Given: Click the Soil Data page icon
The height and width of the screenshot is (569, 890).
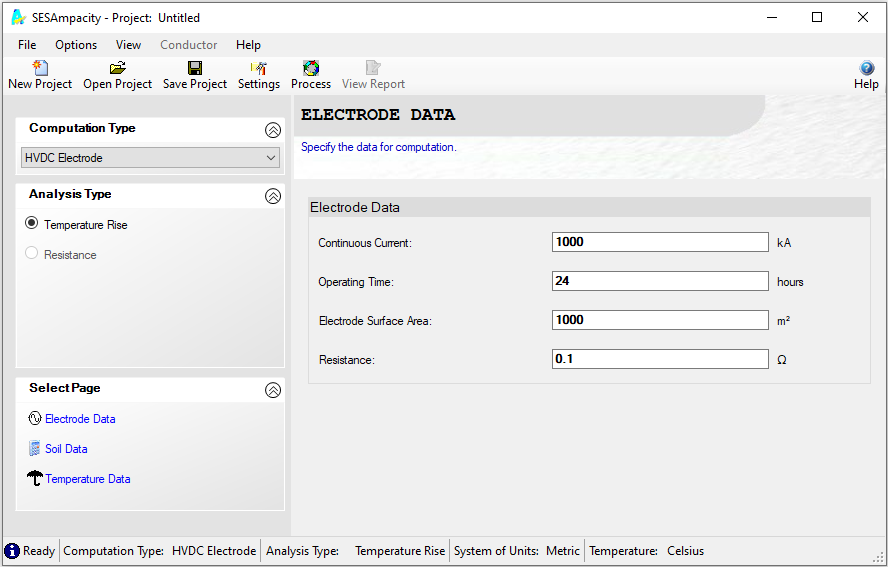Looking at the screenshot, I should (x=35, y=449).
